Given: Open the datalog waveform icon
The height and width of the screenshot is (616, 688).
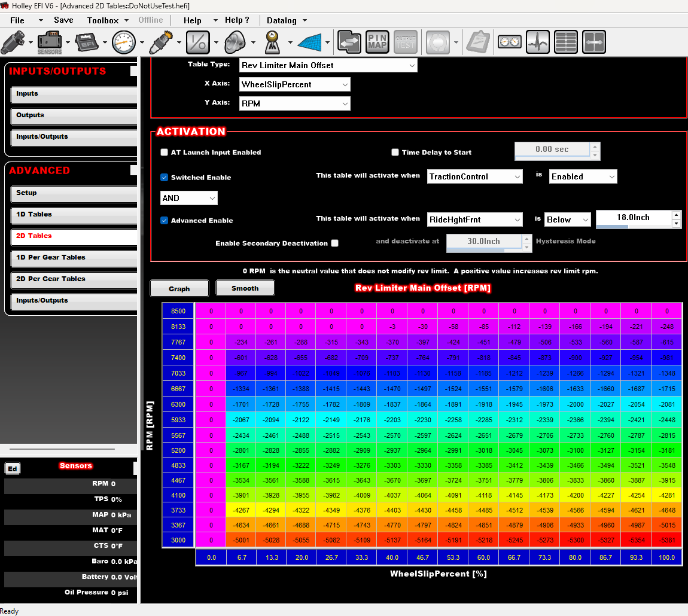Looking at the screenshot, I should click(537, 42).
